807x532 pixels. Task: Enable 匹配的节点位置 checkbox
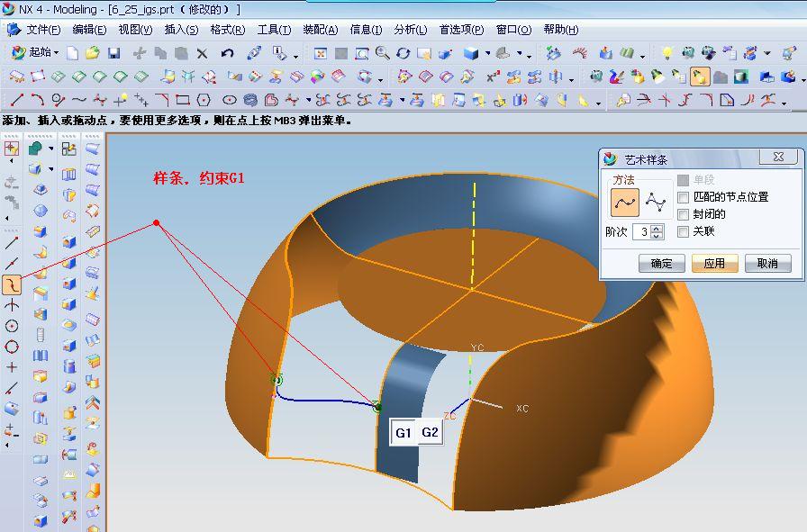pyautogui.click(x=683, y=197)
